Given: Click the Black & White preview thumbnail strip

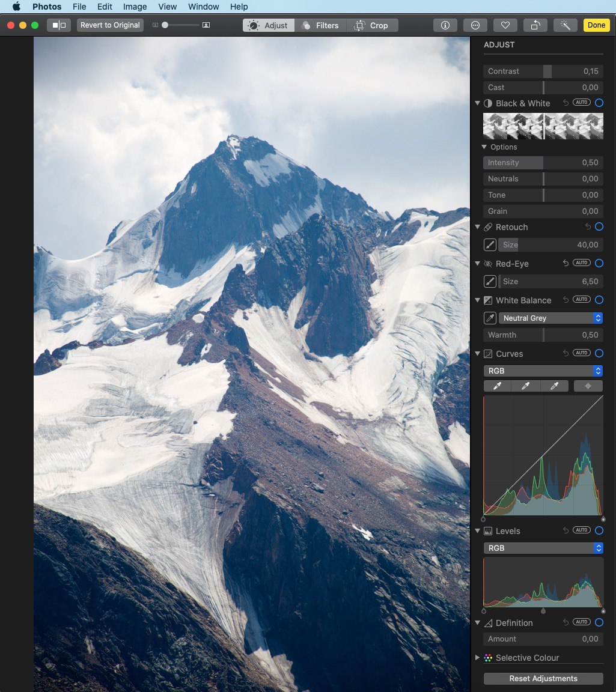Looking at the screenshot, I should (543, 126).
